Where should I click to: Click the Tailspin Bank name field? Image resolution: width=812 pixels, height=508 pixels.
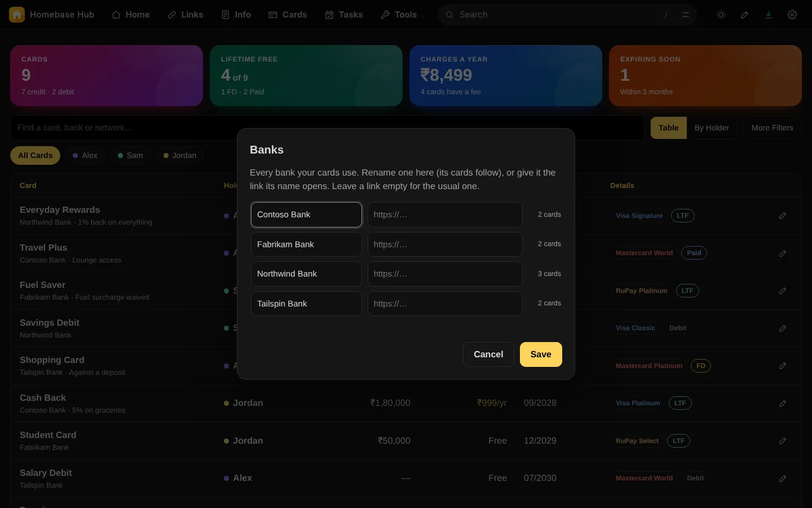[x=306, y=304]
